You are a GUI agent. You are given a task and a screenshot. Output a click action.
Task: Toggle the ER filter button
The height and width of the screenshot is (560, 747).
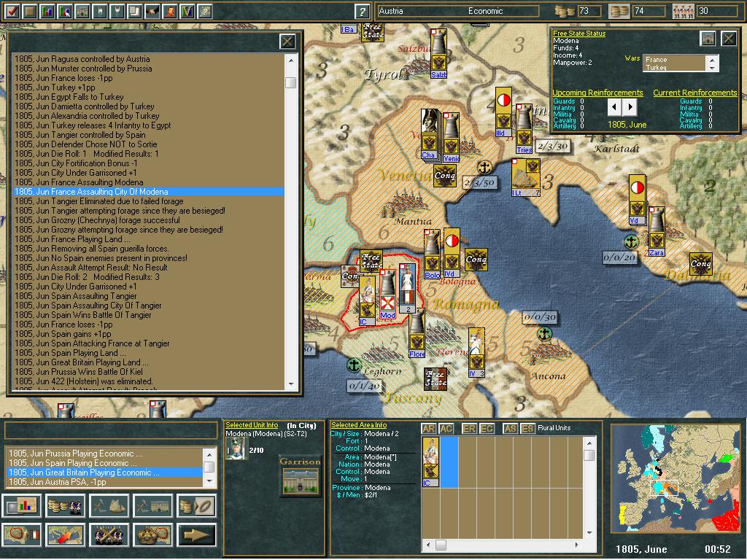(x=469, y=429)
